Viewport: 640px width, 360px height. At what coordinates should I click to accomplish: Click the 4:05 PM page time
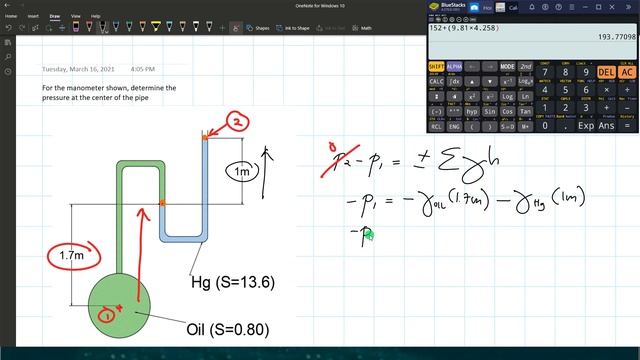pos(142,69)
